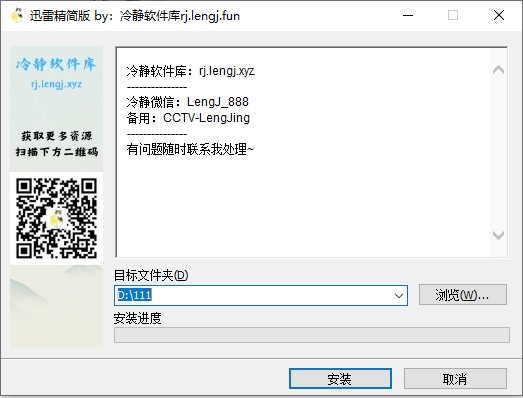
Task: Click the install progress bar
Action: pos(312,335)
